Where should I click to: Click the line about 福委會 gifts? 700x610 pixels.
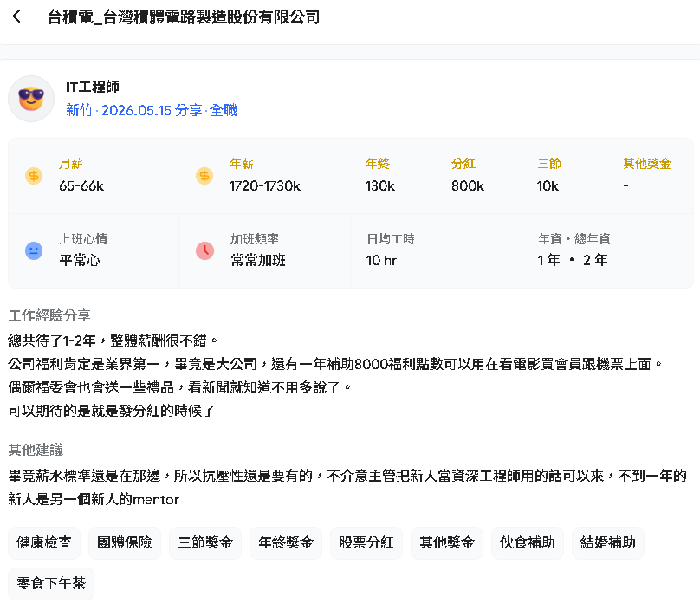tap(179, 387)
